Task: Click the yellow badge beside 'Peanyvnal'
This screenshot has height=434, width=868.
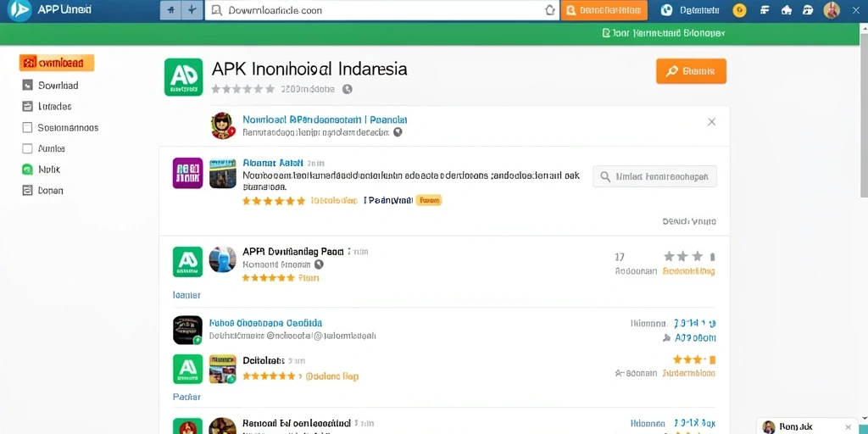Action: click(x=428, y=200)
